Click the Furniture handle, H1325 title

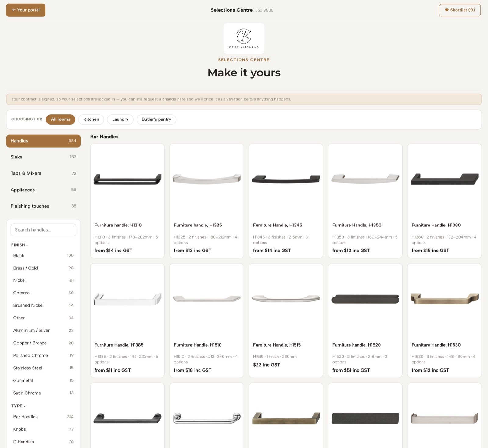click(x=198, y=225)
